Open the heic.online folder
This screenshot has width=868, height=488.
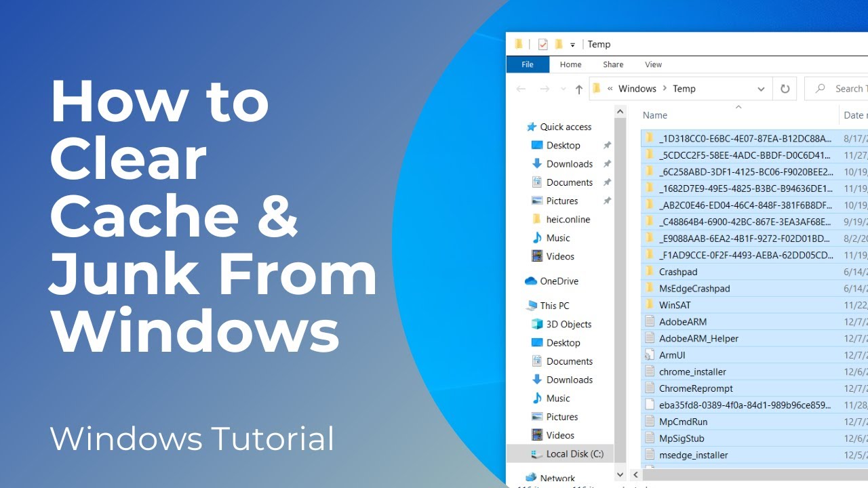[x=568, y=219]
